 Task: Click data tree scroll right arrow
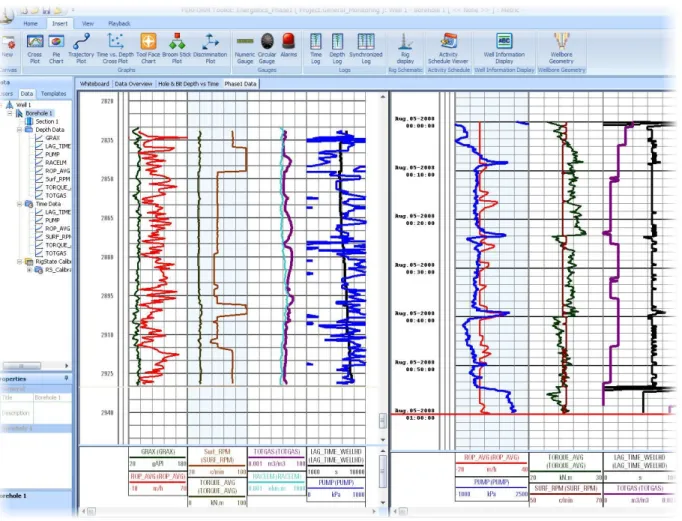[x=66, y=366]
